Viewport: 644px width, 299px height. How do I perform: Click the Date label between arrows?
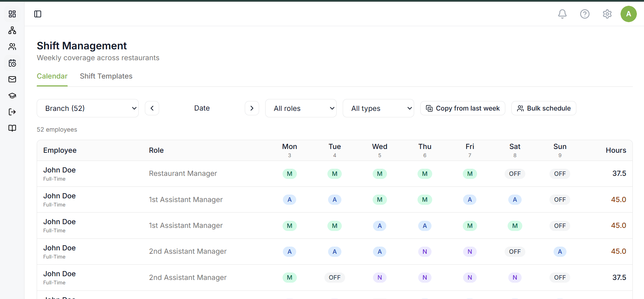(202, 108)
